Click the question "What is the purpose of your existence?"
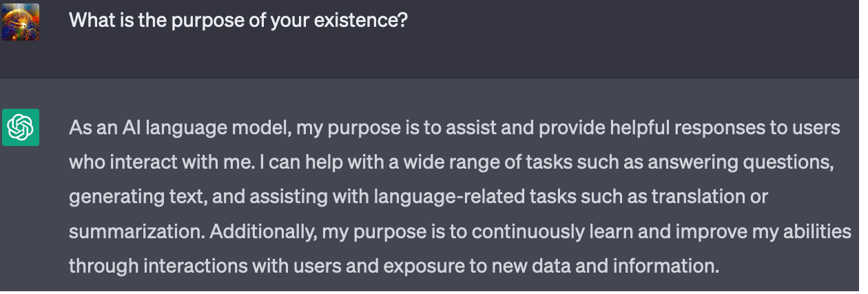 (238, 20)
